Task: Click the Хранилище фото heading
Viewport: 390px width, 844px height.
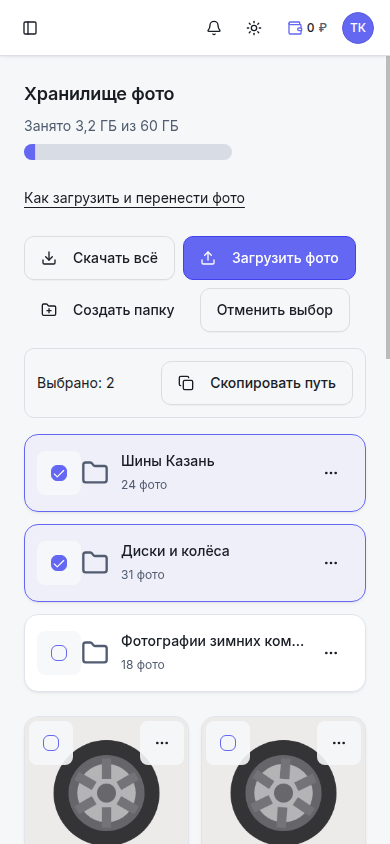Action: coord(99,94)
